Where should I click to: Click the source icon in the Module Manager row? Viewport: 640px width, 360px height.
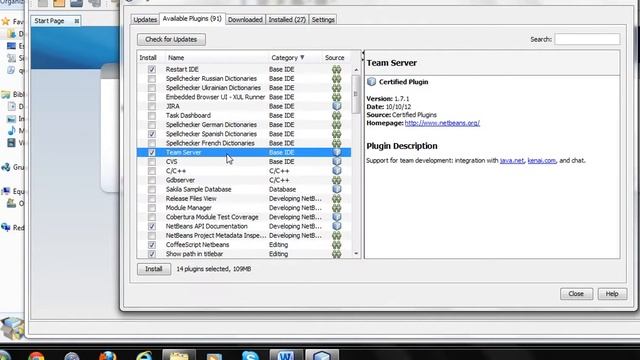(x=336, y=208)
